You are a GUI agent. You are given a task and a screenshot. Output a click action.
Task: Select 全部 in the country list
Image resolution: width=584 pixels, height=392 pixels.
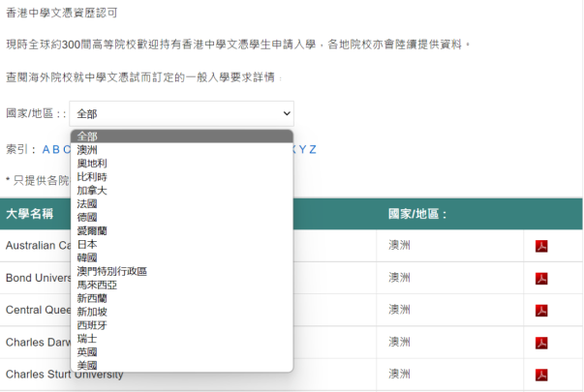pos(87,136)
